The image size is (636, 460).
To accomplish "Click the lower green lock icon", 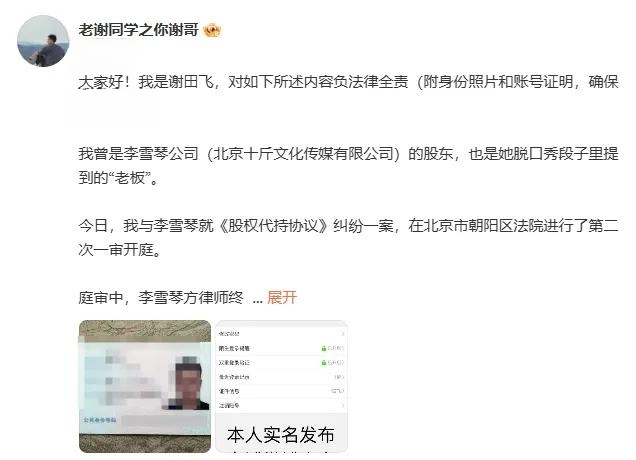I will tap(324, 363).
